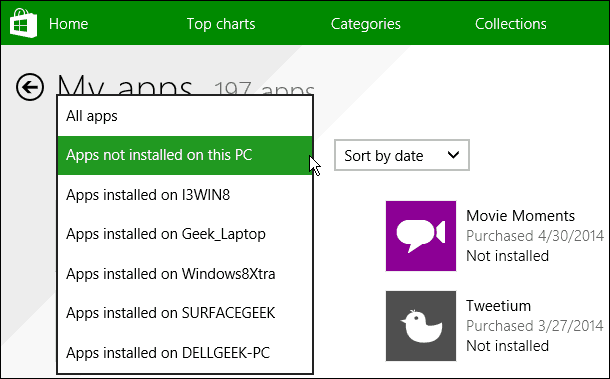
Task: Switch to Top charts
Action: tap(221, 24)
